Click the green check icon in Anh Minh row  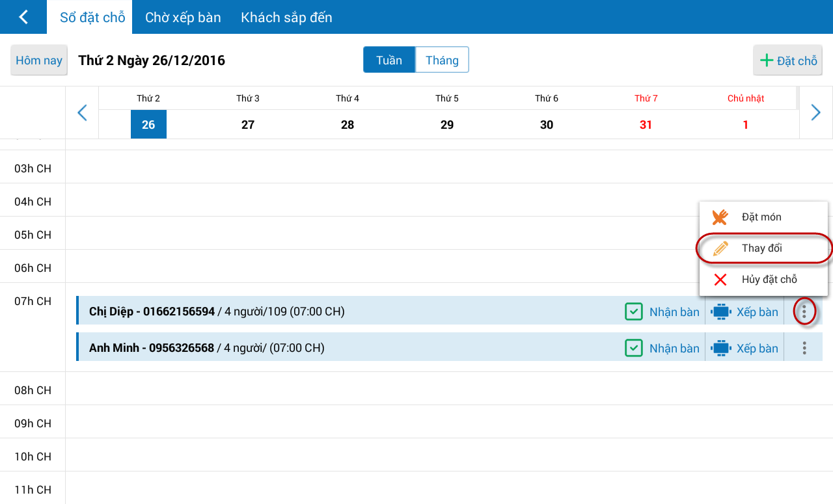click(634, 348)
